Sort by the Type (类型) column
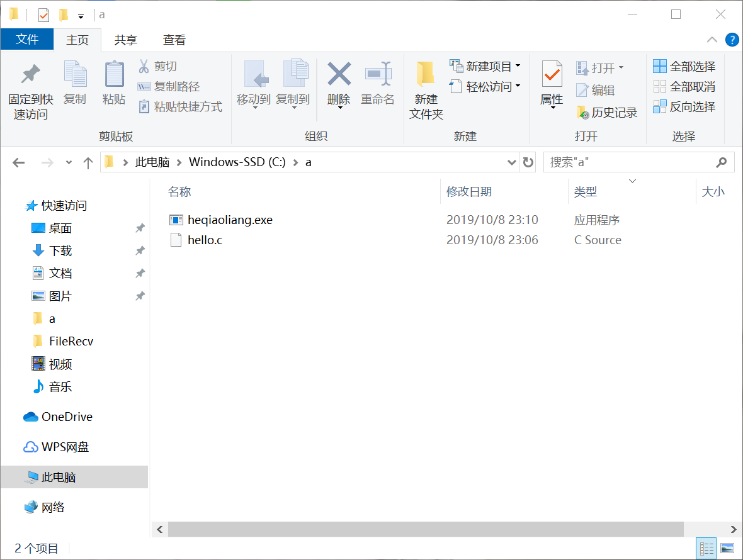The width and height of the screenshot is (743, 560). pos(585,192)
